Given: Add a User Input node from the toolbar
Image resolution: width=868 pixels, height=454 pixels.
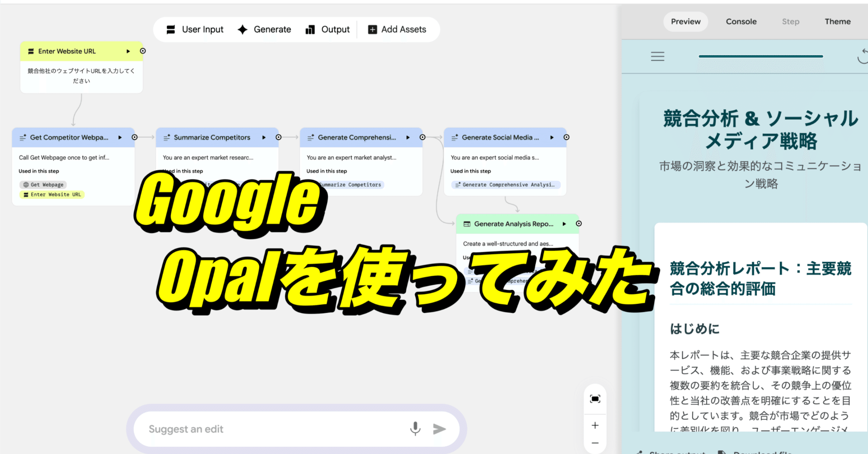Looking at the screenshot, I should (x=195, y=29).
